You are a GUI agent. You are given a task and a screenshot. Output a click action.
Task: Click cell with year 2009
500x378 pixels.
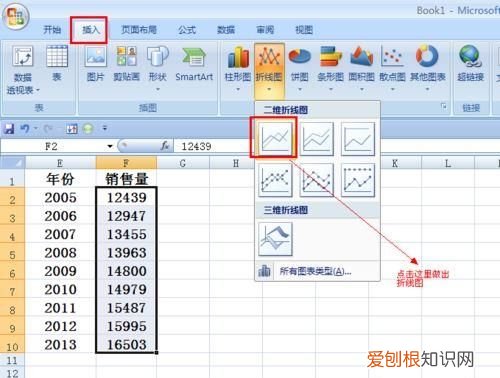[x=60, y=271]
